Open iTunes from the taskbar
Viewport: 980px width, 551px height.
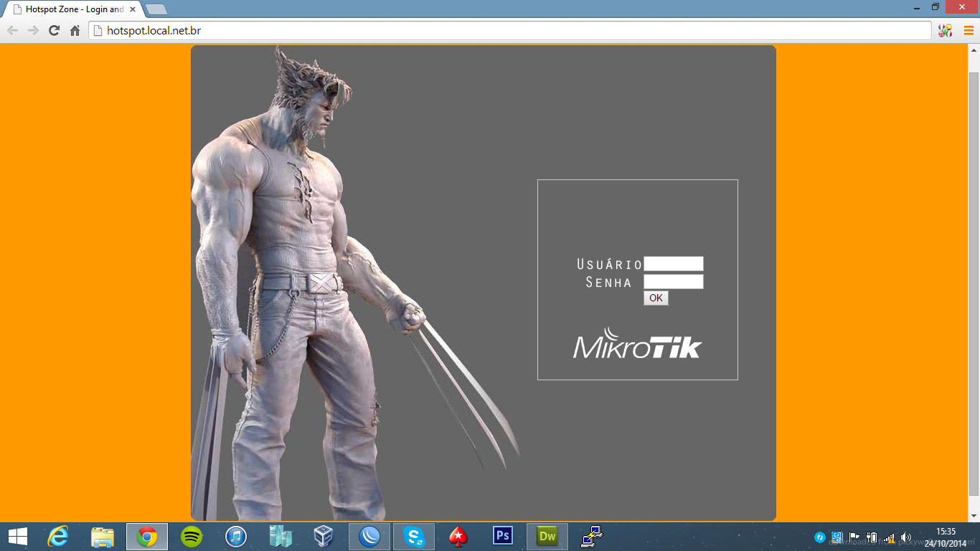236,537
